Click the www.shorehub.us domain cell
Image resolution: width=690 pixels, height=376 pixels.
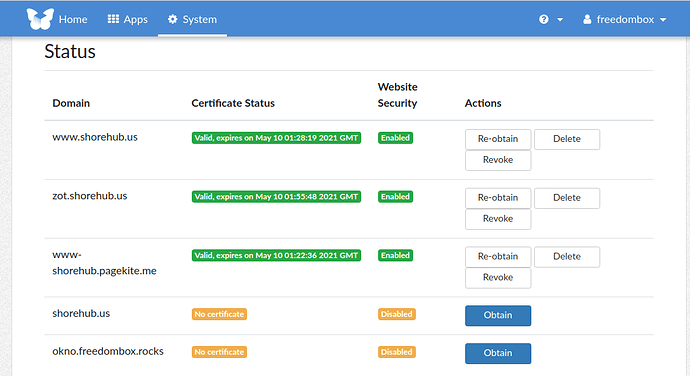(x=95, y=137)
